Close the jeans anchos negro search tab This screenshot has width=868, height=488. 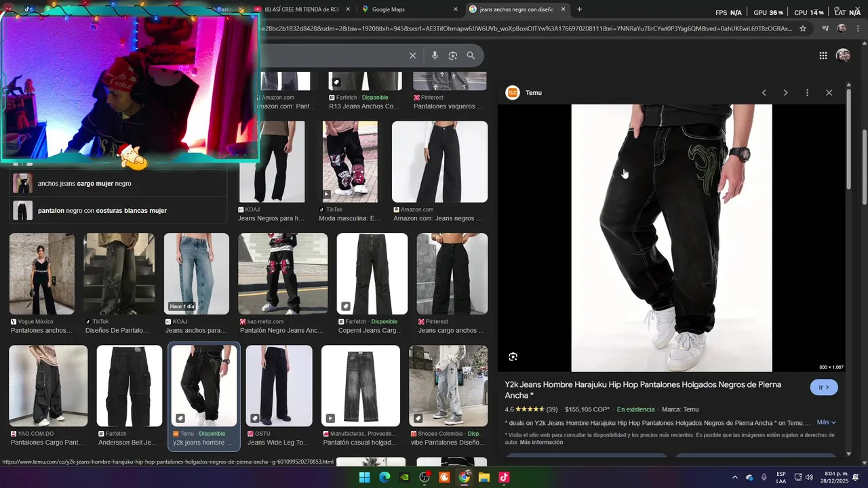click(563, 9)
